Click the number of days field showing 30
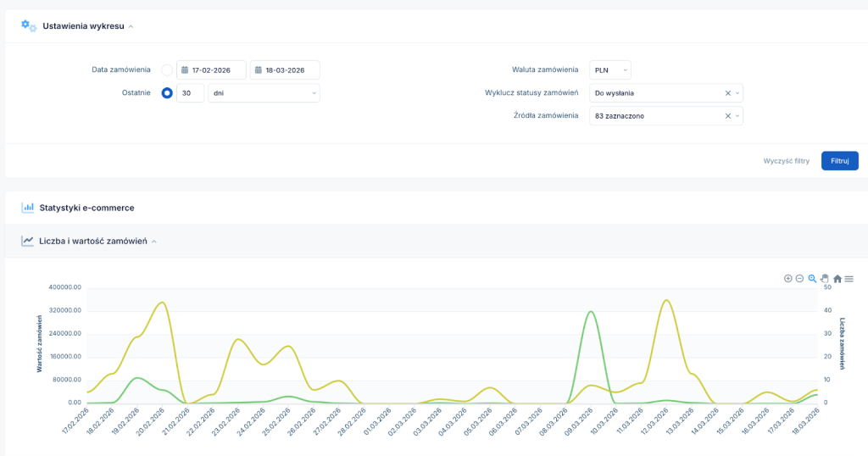 (x=190, y=93)
